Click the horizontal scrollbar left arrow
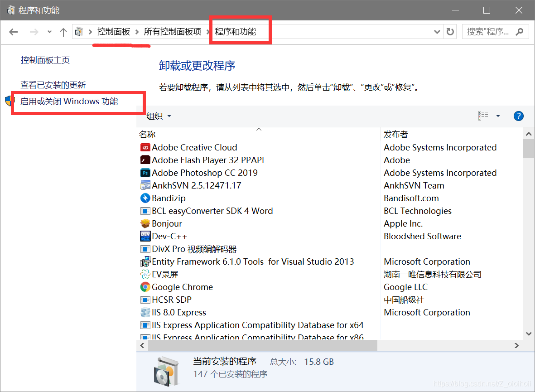The height and width of the screenshot is (392, 535). (142, 346)
